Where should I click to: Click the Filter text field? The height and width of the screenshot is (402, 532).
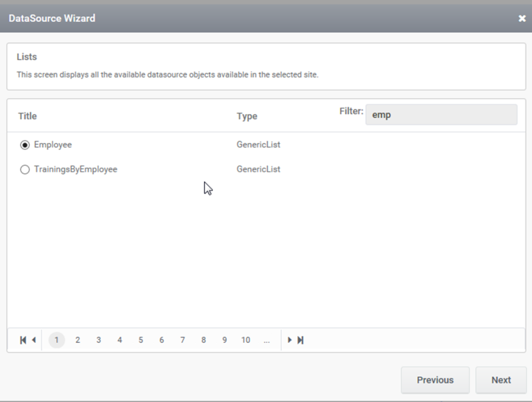pos(441,115)
